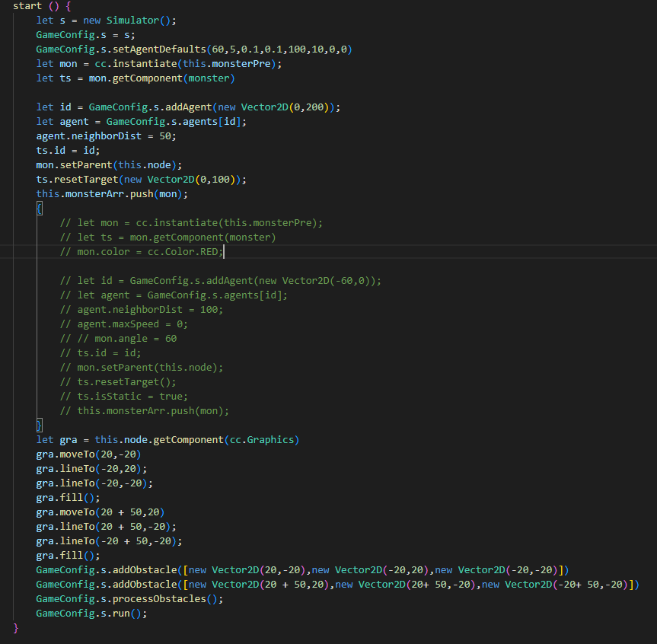Viewport: 657px width, 644px height.
Task: Click the opening brace below monsterArr.push(mon)
Action: pos(40,208)
